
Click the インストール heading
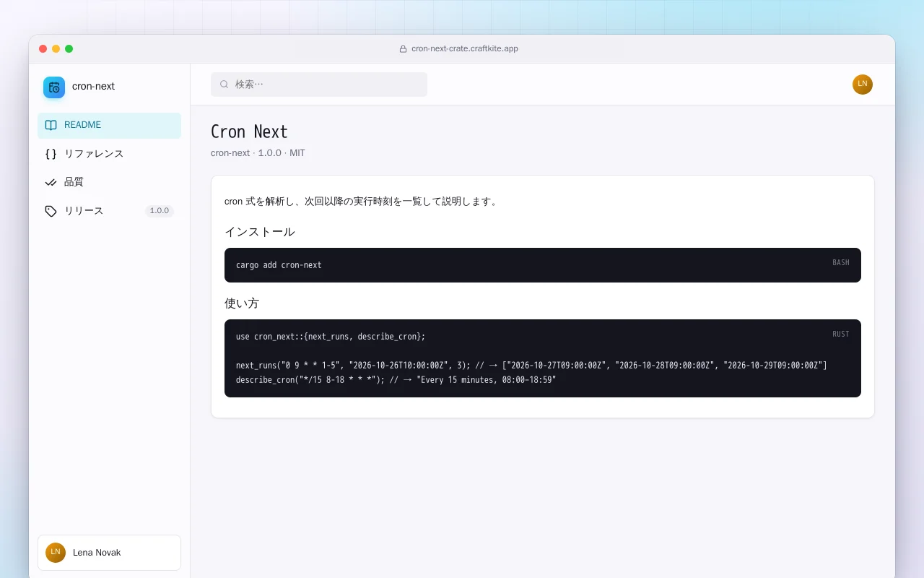[260, 232]
